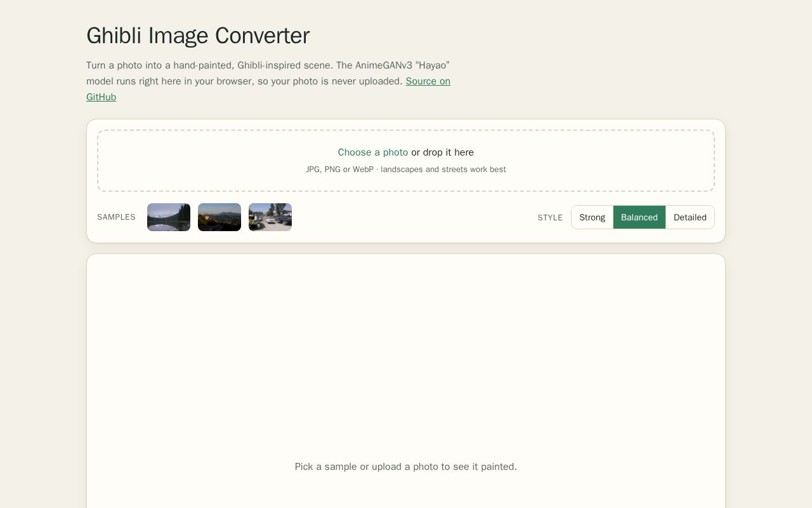Click the 'JPG, PNG or WebP' hint text
Viewport: 812px width, 508px height.
tap(406, 170)
